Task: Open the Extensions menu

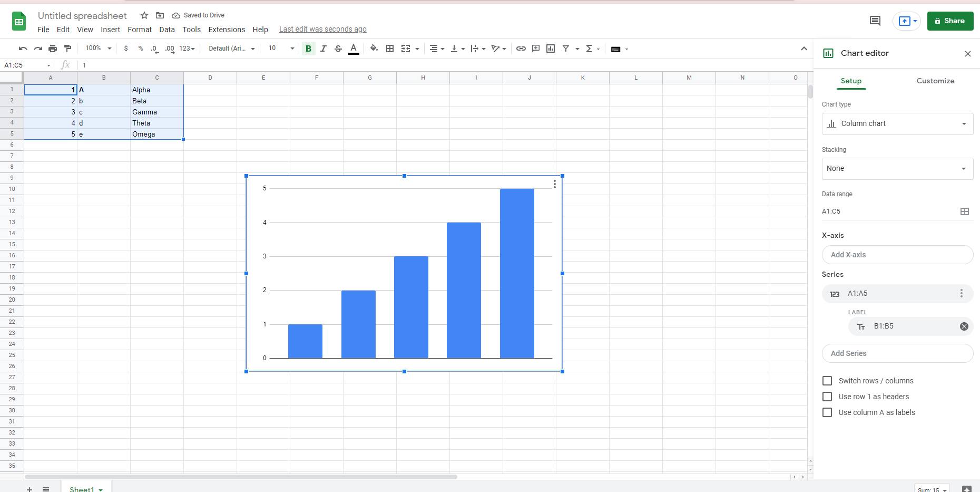Action: click(227, 30)
